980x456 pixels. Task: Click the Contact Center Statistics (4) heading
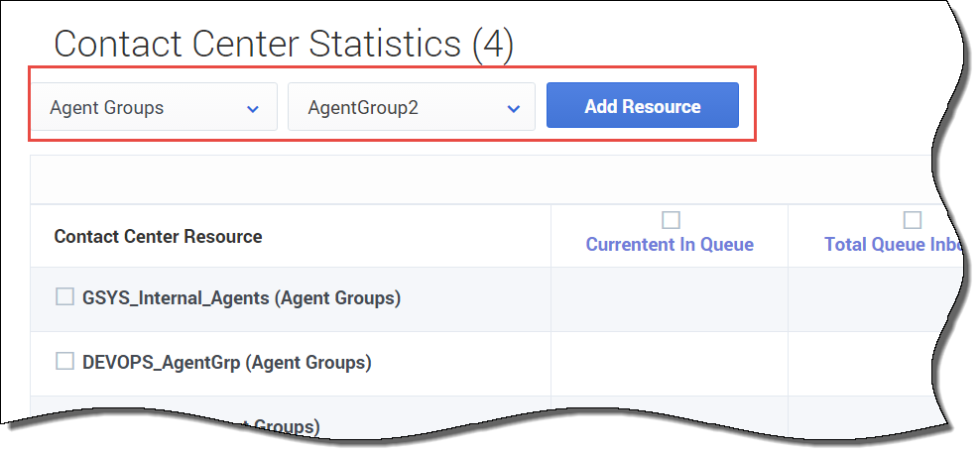[283, 45]
